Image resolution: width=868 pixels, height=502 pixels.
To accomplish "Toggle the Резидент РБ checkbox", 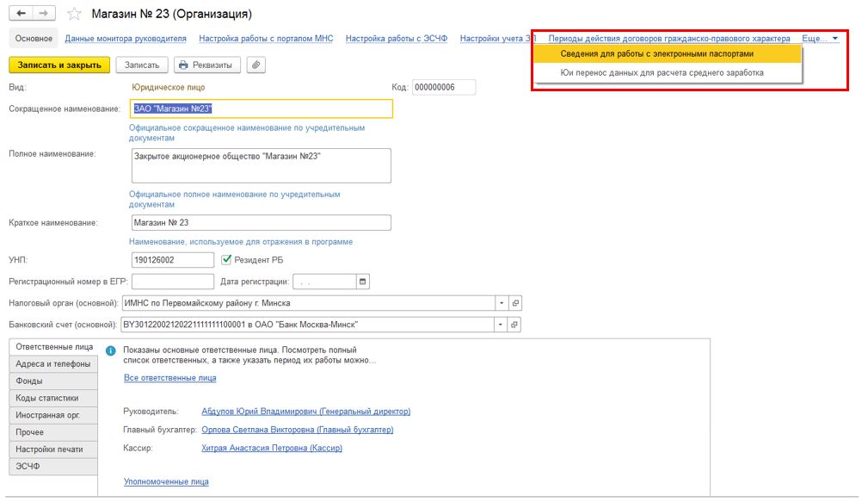I will pos(227,259).
